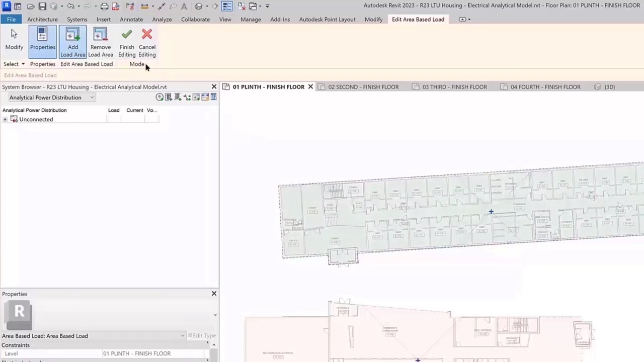
Task: Close the Properties palette
Action: pyautogui.click(x=214, y=294)
